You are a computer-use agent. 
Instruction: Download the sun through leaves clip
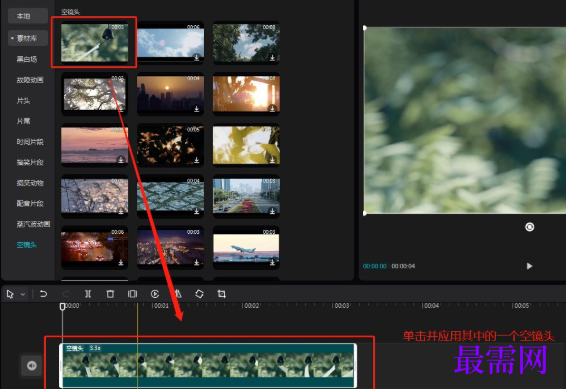[x=273, y=108]
